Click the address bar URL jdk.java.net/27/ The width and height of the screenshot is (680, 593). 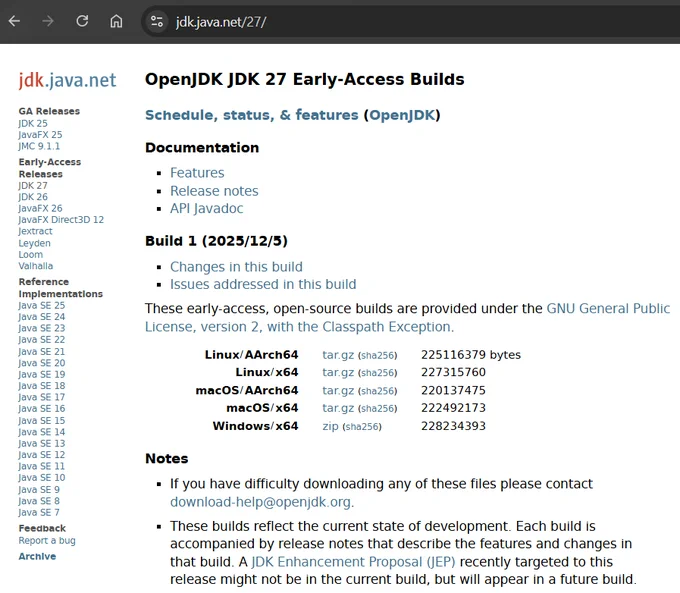point(221,22)
